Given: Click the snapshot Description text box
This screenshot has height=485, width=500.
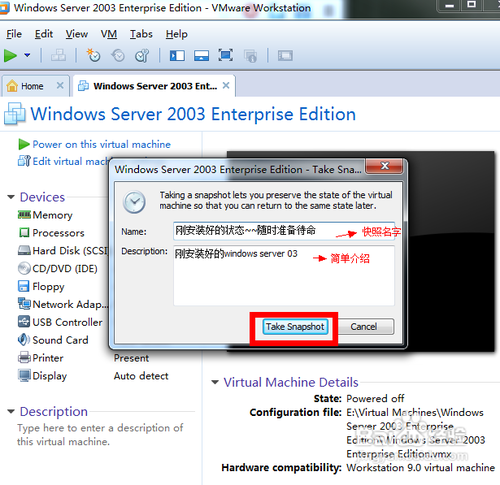Looking at the screenshot, I should tap(284, 275).
